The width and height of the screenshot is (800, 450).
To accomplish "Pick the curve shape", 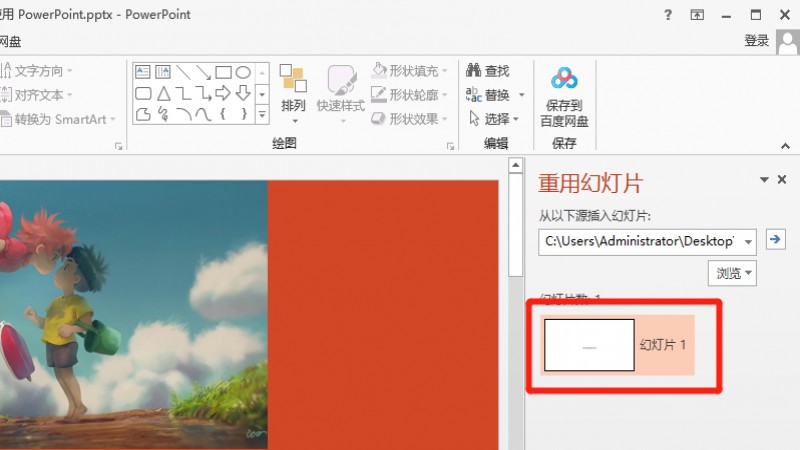I will tap(203, 114).
